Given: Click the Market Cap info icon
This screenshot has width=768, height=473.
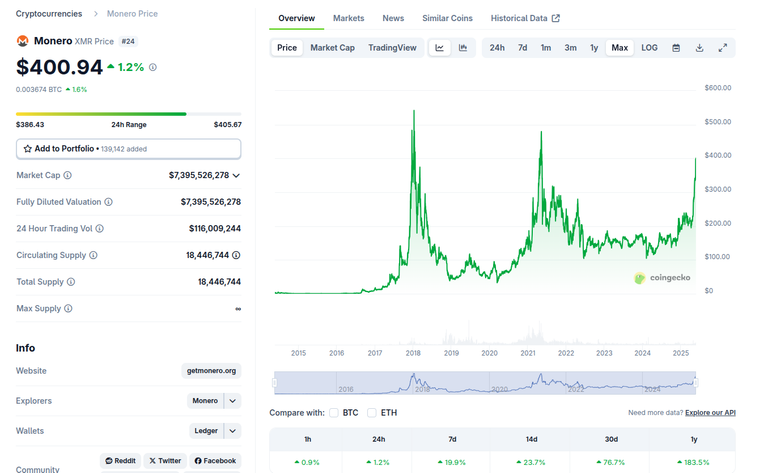Looking at the screenshot, I should click(x=68, y=175).
